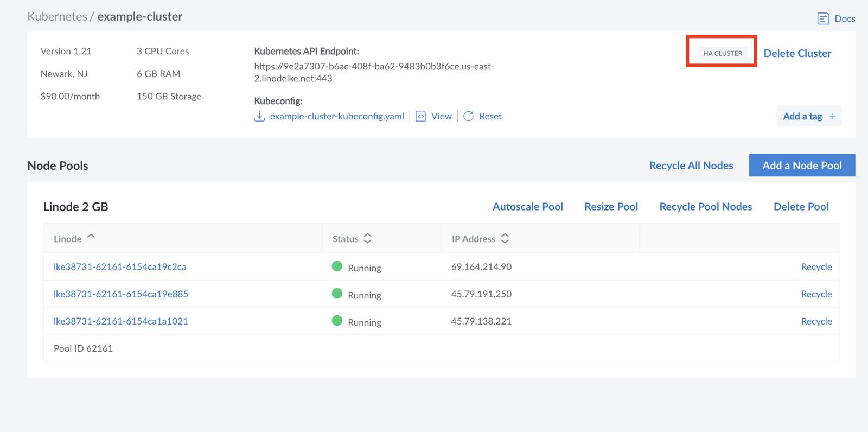Screen dimensions: 868x432
Task: Click the HA CLUSTER badge
Action: point(722,53)
